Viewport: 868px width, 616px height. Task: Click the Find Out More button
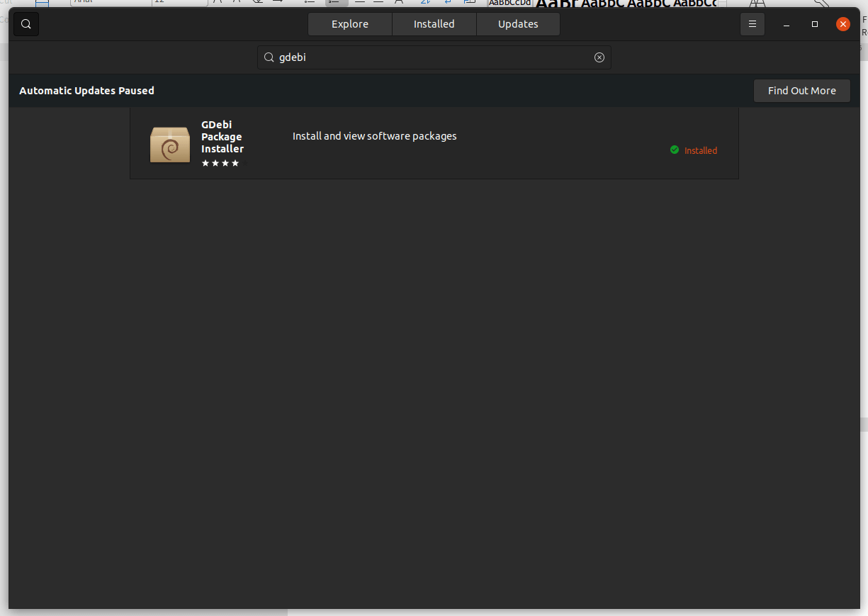[802, 91]
